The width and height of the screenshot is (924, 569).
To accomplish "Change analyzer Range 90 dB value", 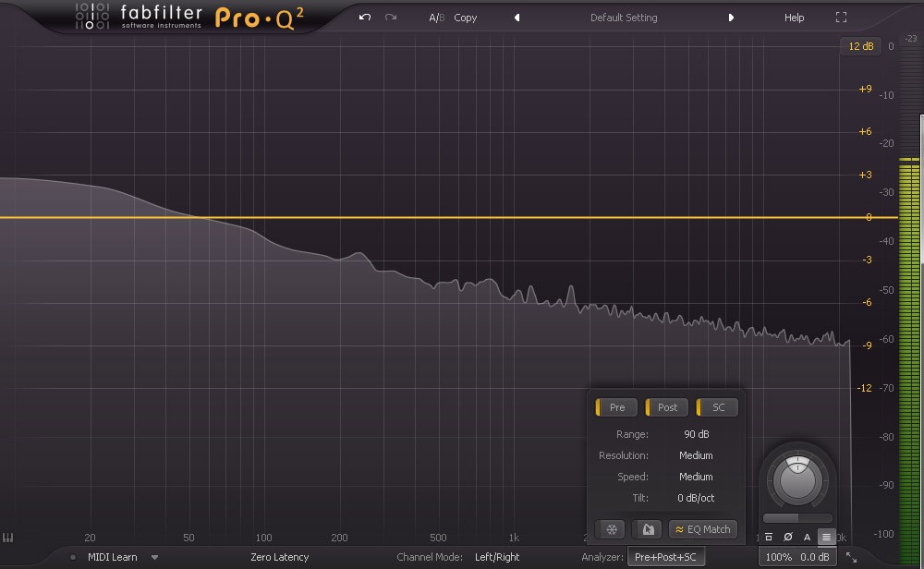I will click(696, 434).
